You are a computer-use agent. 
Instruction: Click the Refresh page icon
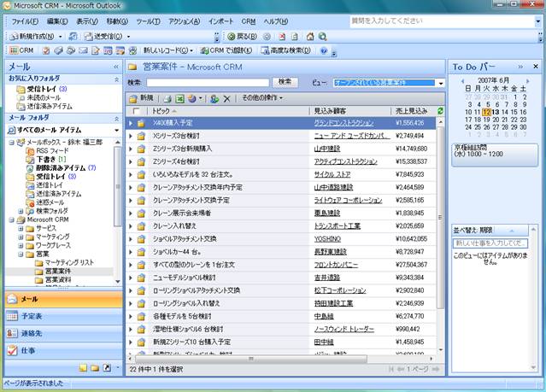point(295,37)
